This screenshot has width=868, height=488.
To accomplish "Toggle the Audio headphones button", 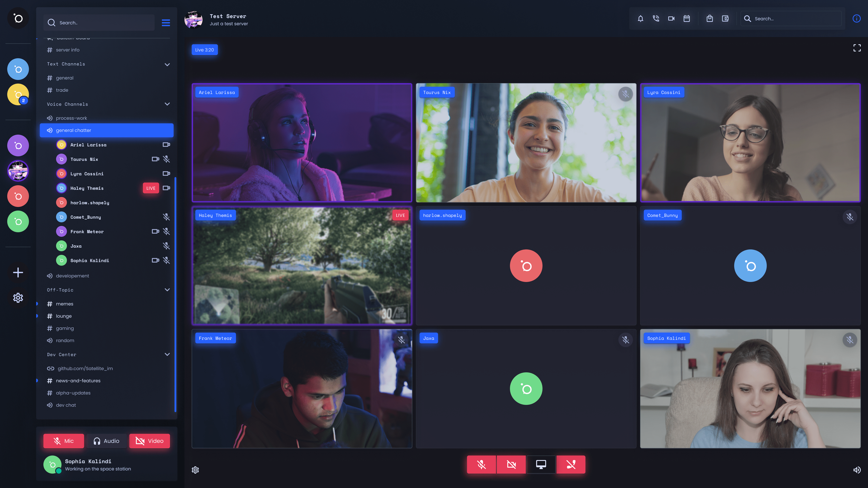I will tap(106, 441).
